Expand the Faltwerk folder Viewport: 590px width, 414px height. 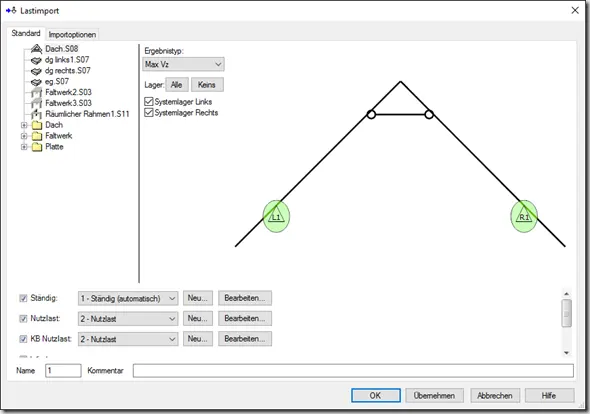click(24, 136)
